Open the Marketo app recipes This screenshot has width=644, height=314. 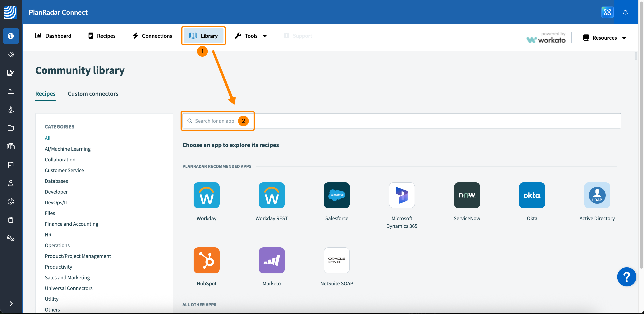pyautogui.click(x=272, y=260)
